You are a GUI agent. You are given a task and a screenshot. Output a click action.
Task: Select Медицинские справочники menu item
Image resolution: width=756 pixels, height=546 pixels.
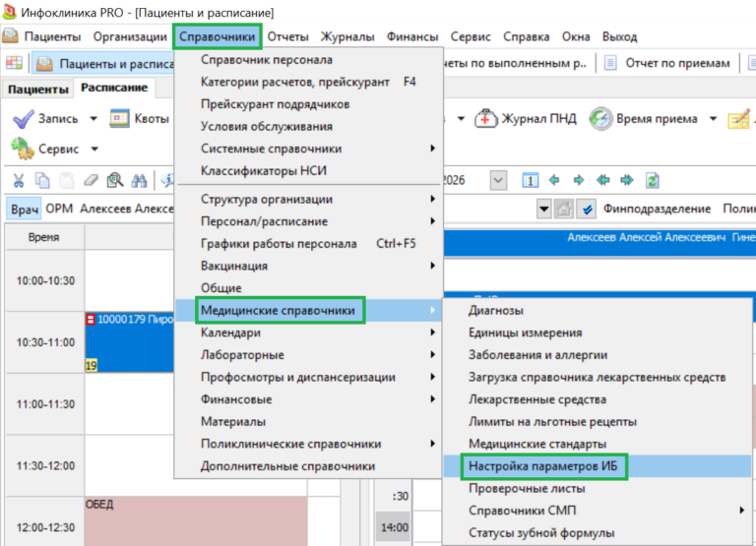308,310
